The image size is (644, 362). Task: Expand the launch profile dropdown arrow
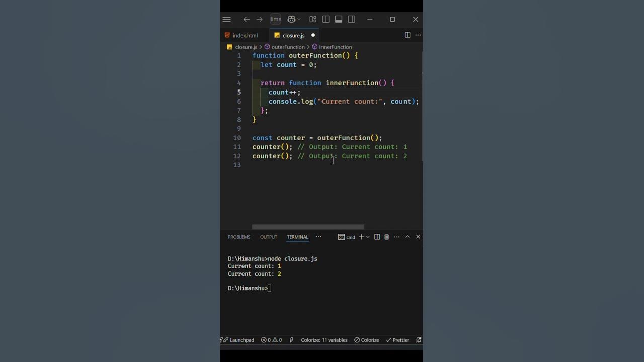368,237
